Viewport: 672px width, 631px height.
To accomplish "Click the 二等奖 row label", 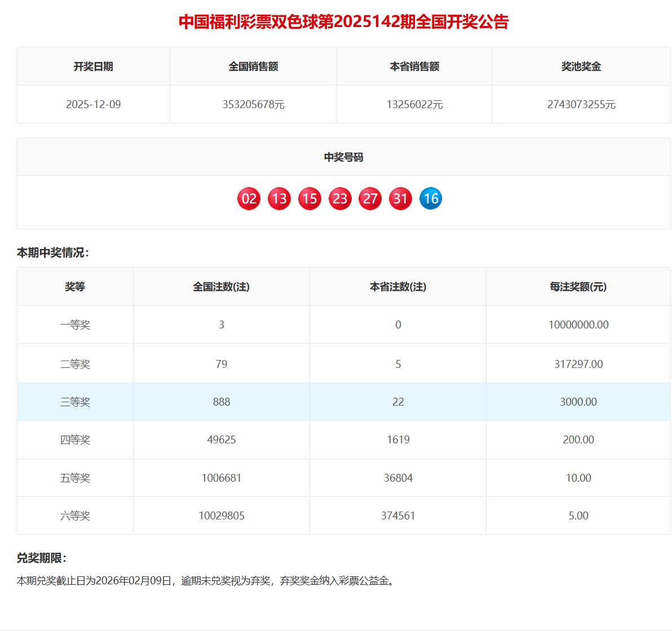I will (x=75, y=364).
